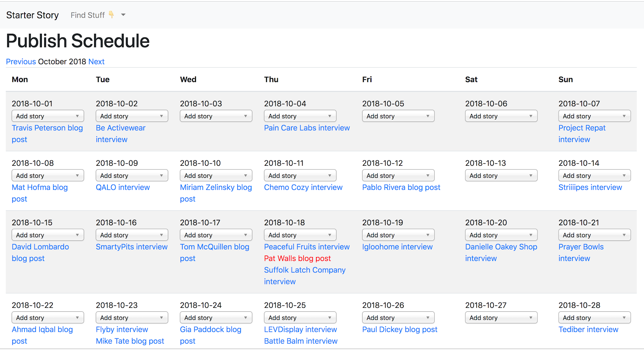Open Add story dropdown for 2018-10-07
Screen dimensions: 644x350
click(x=595, y=116)
